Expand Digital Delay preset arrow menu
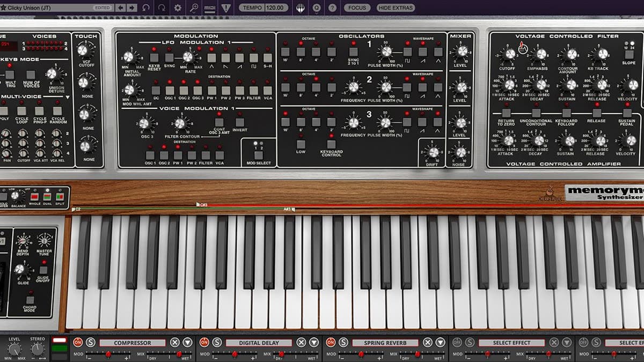 tap(314, 342)
